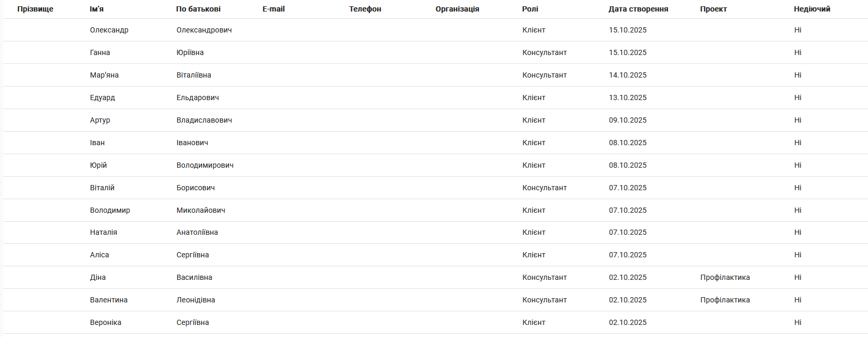
Task: Sort by Дата створення column header
Action: click(638, 9)
